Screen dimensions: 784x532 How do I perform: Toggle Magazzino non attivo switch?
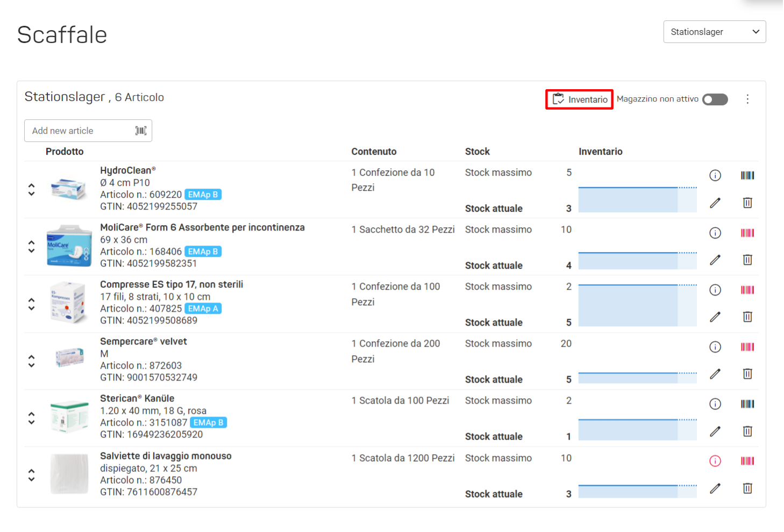pos(715,99)
